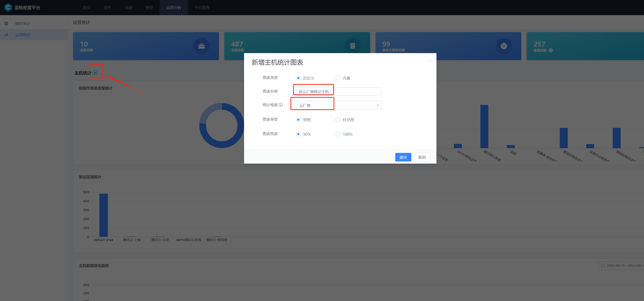Set chart width to 50%
644x301 pixels.
[x=298, y=134]
